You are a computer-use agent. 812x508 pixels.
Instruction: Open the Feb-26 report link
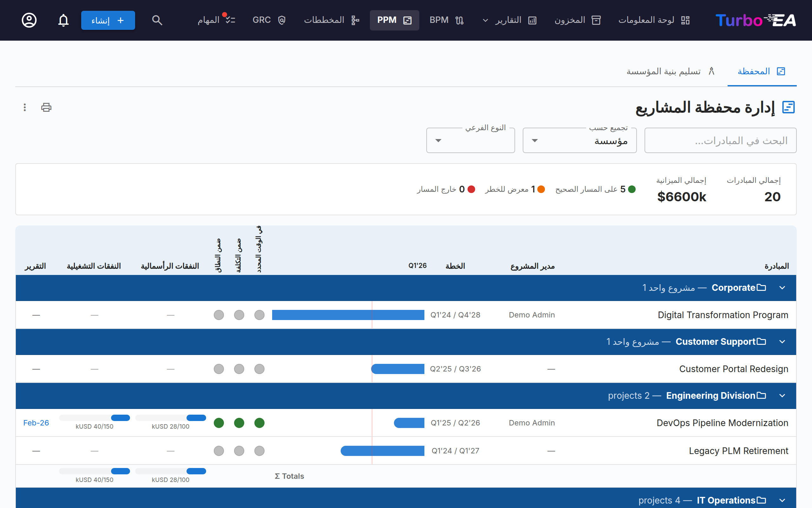point(36,423)
